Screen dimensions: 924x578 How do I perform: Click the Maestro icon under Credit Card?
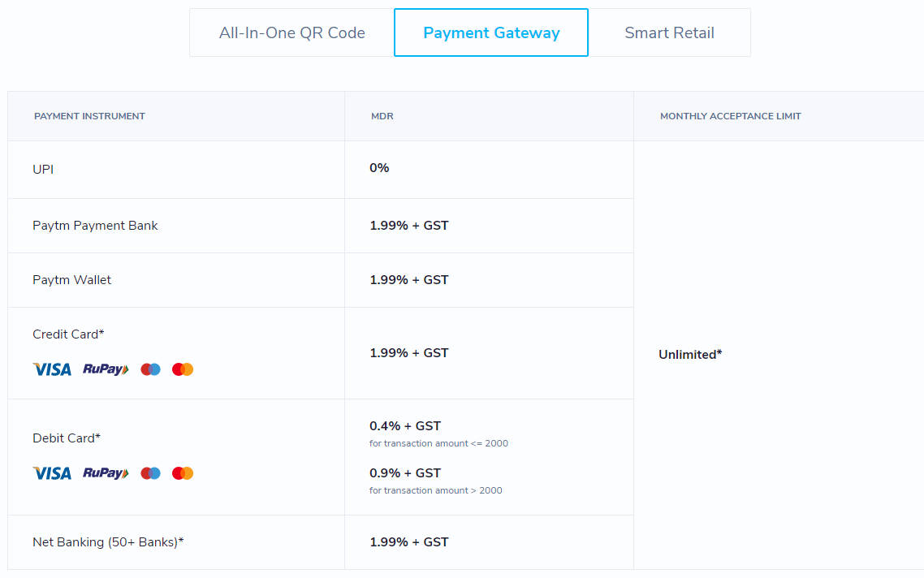[x=183, y=369]
